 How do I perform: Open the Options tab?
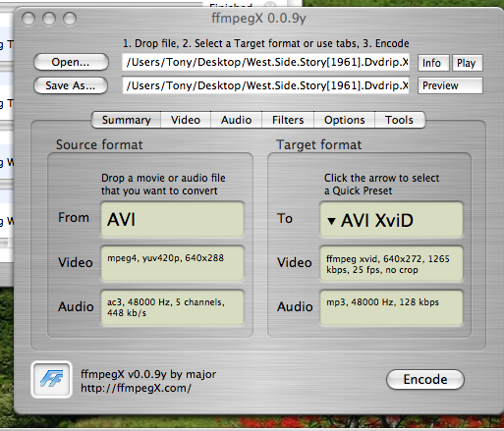tap(344, 120)
